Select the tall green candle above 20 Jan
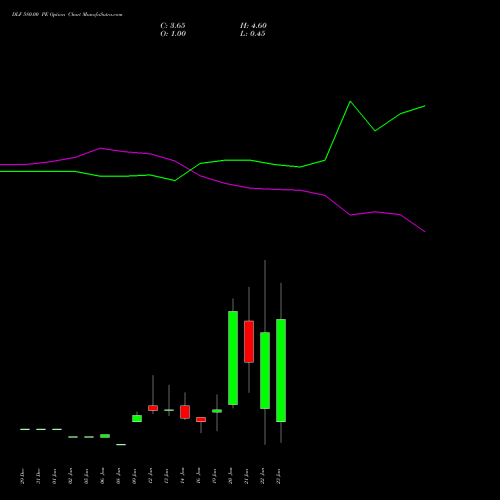This screenshot has width=500, height=500. coord(233,358)
